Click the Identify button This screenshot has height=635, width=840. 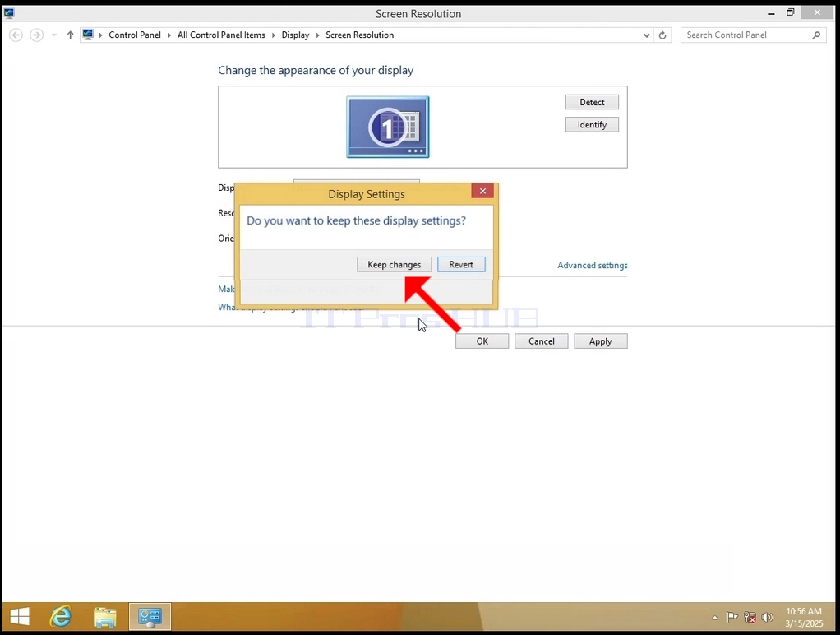click(x=592, y=124)
